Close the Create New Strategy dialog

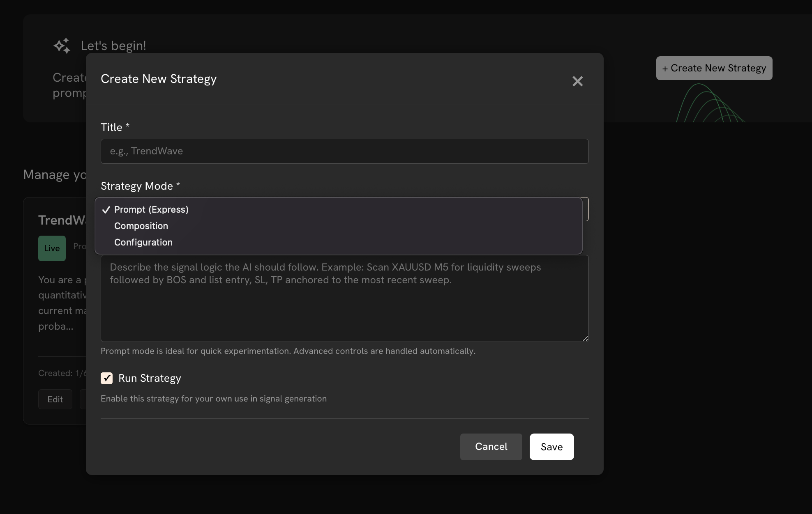click(577, 81)
